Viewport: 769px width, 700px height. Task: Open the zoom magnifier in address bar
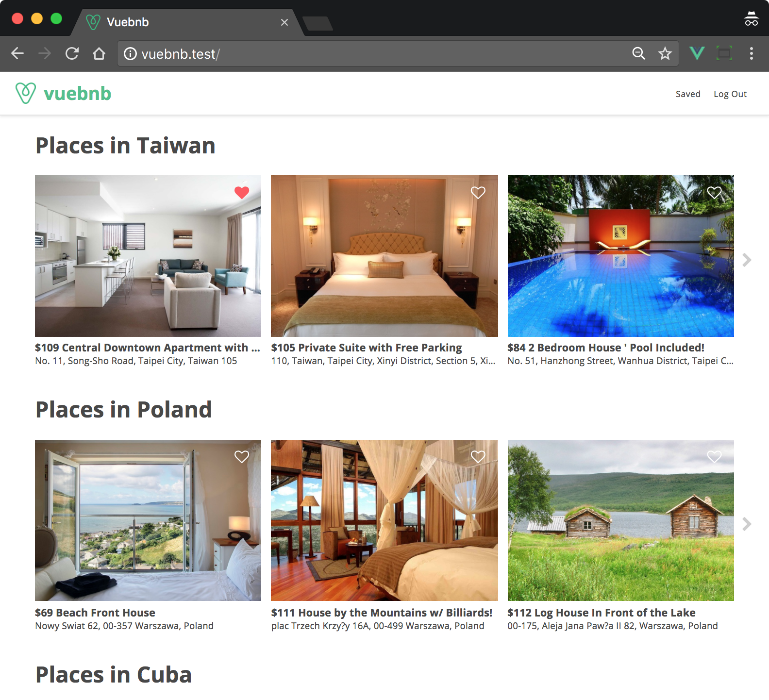639,53
